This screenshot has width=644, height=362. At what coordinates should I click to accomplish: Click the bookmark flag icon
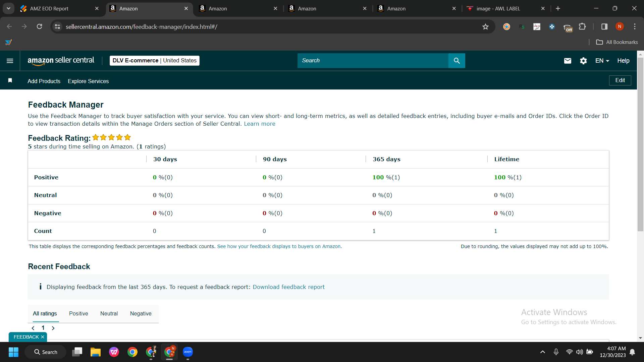(10, 80)
